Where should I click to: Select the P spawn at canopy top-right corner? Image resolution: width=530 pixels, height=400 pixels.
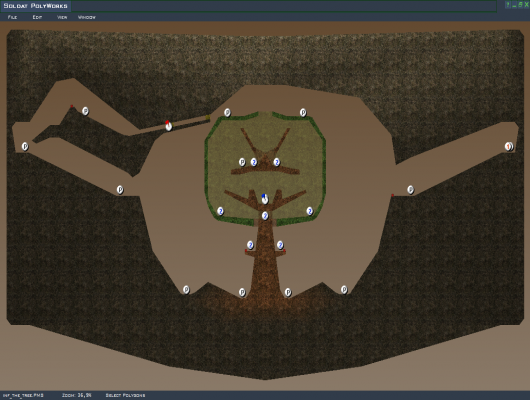(x=303, y=113)
